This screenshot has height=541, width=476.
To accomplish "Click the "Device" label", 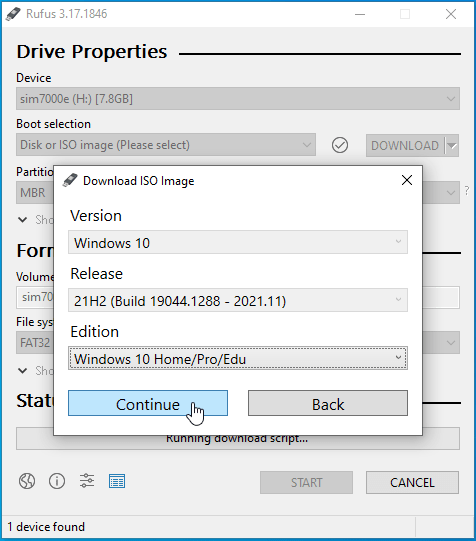I will 34,78.
